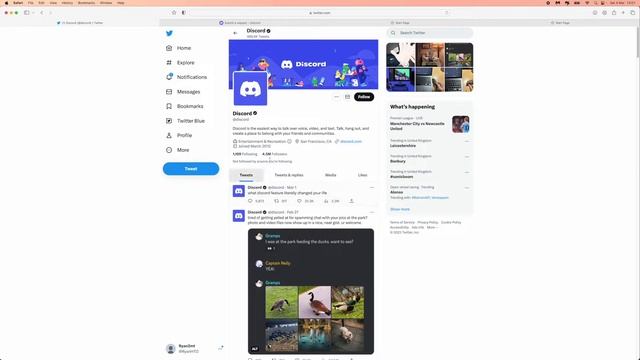
Task: Open Manchester City vs Newcastle United trend
Action: point(429,124)
